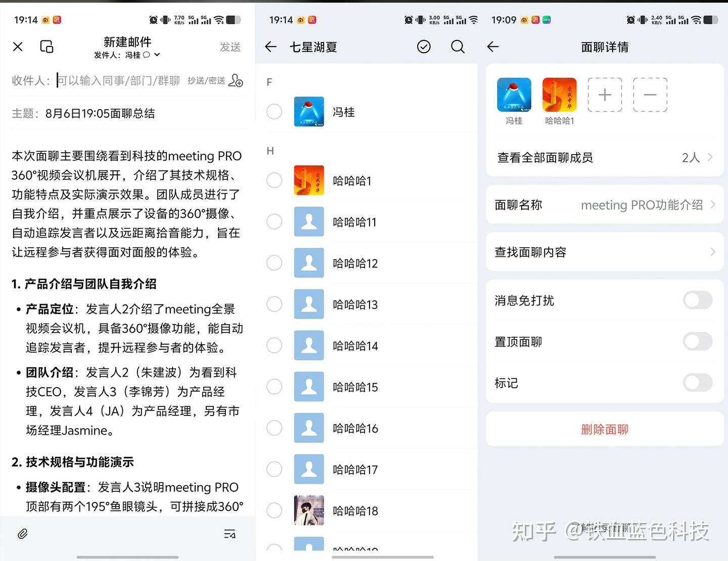Select the radio button for 哈哈哈16
Screen dimensions: 728x561
point(274,428)
